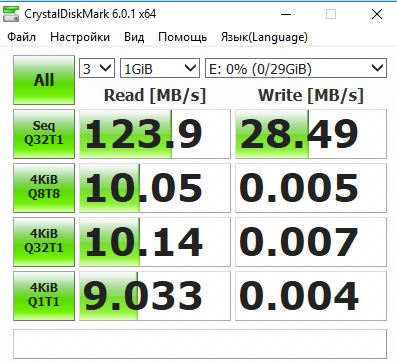Click the 4KiB Q8T8 write result 0.005

[x=311, y=188]
